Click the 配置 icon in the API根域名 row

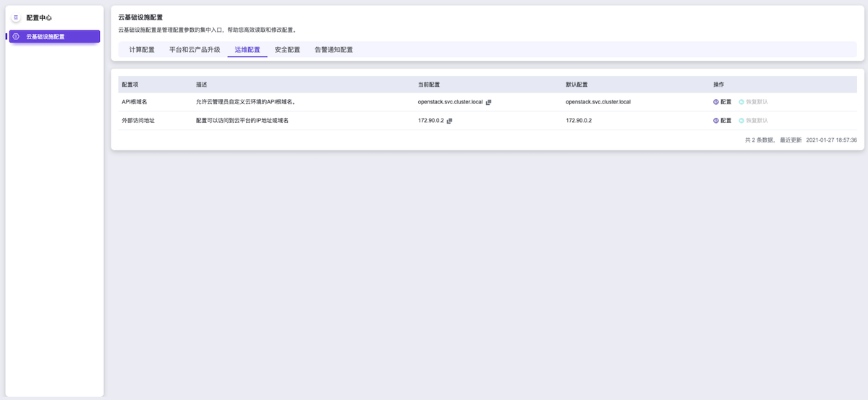click(717, 102)
